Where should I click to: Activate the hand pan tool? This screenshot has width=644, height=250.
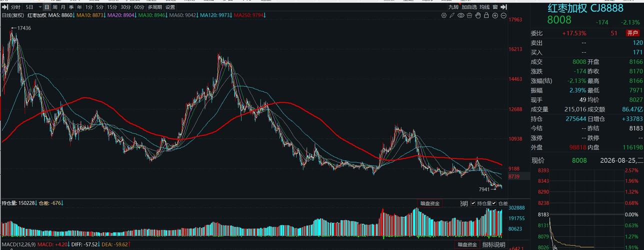point(478,15)
